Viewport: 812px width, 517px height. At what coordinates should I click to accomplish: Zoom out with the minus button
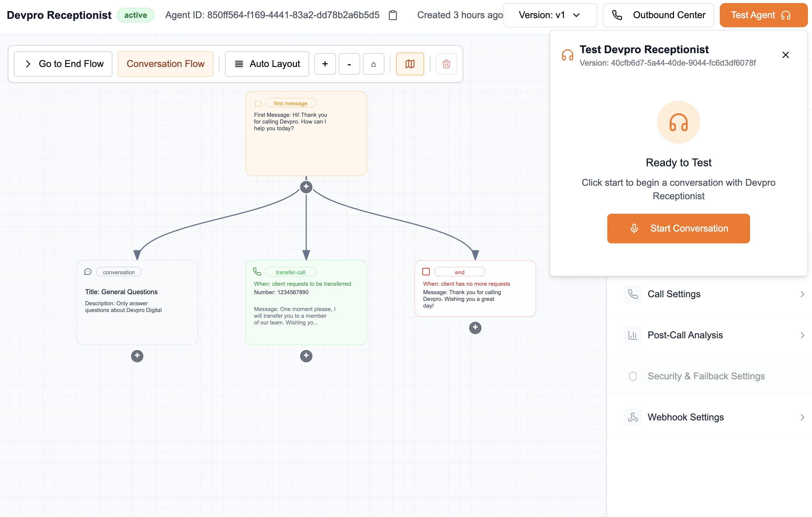point(349,64)
